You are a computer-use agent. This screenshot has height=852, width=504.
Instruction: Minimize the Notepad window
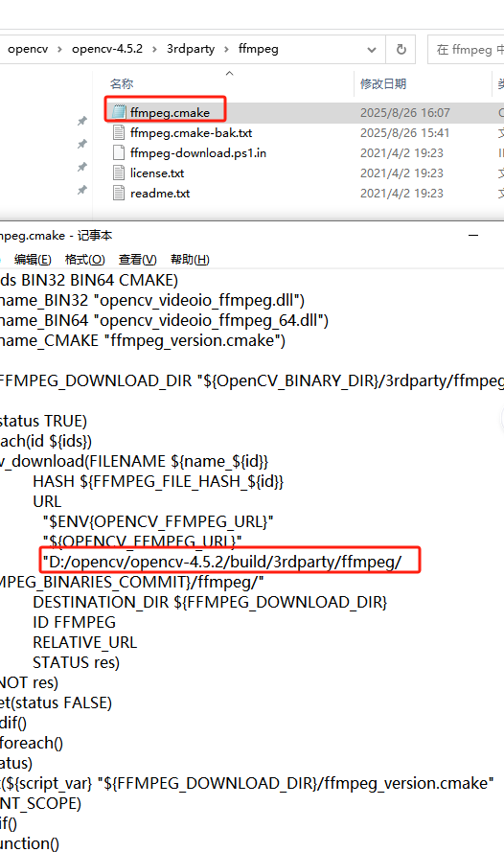coord(473,235)
